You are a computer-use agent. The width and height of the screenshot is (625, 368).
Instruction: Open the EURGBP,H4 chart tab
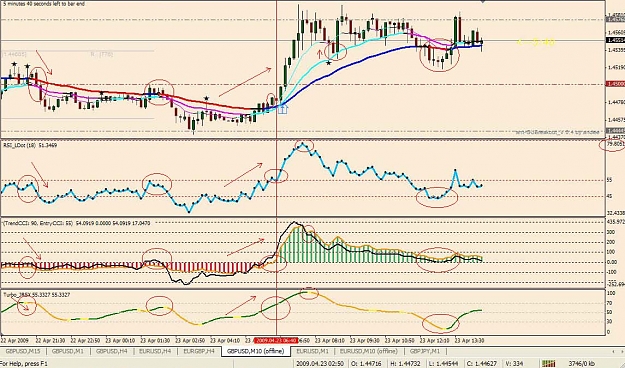click(x=199, y=351)
